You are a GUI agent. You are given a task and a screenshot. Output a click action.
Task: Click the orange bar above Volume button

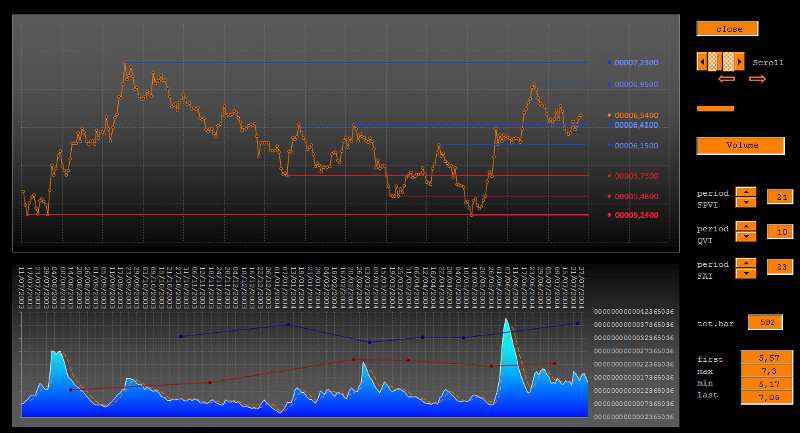(715, 108)
